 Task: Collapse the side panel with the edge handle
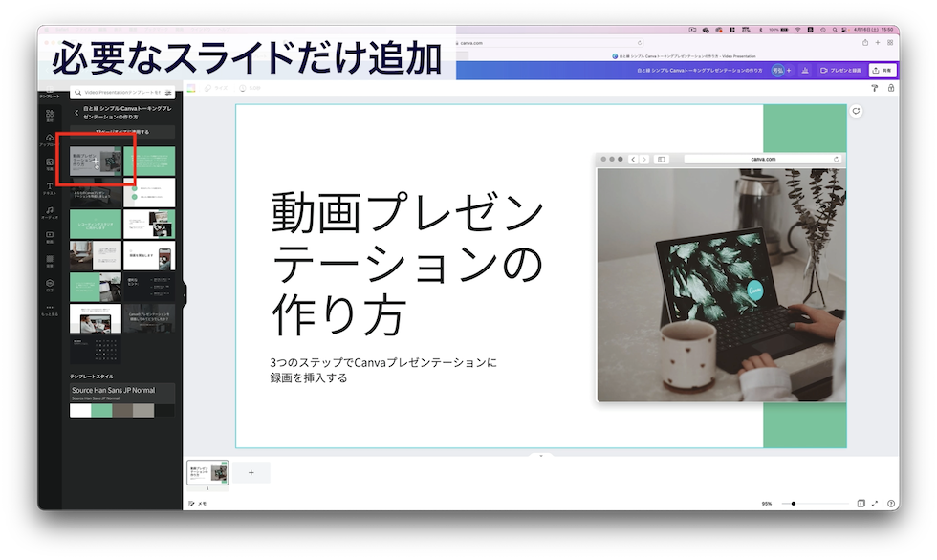184,294
